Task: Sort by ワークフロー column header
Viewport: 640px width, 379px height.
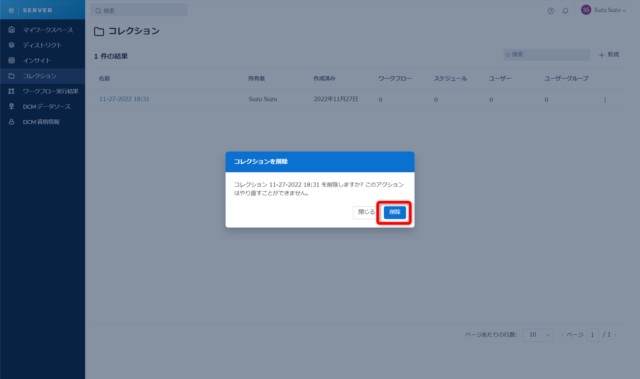Action: pyautogui.click(x=395, y=78)
